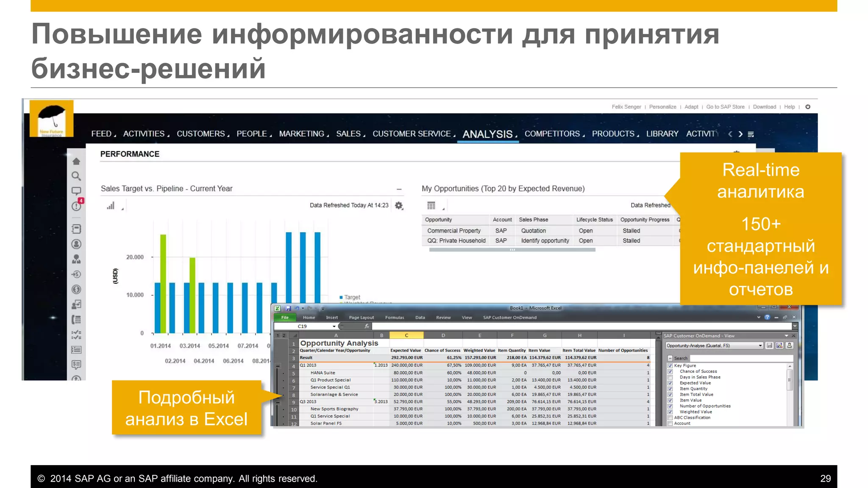Click the Help link in top bar
Screen dimensions: 868x488
click(x=790, y=107)
